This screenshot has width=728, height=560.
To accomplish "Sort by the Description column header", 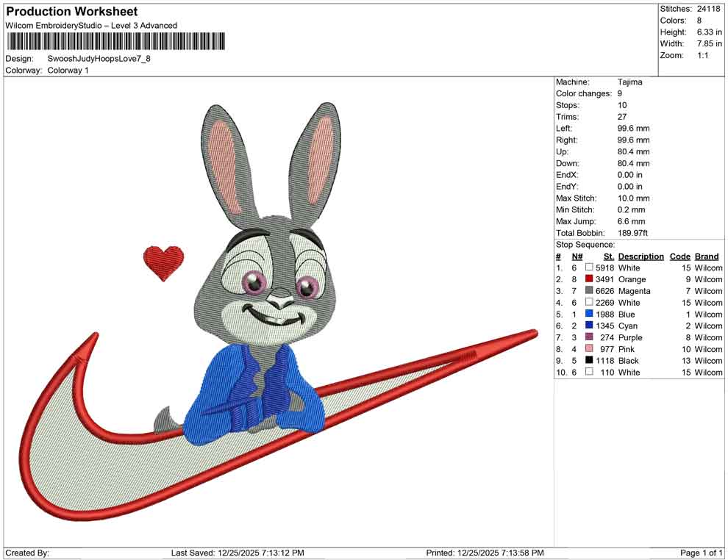I will tap(640, 256).
